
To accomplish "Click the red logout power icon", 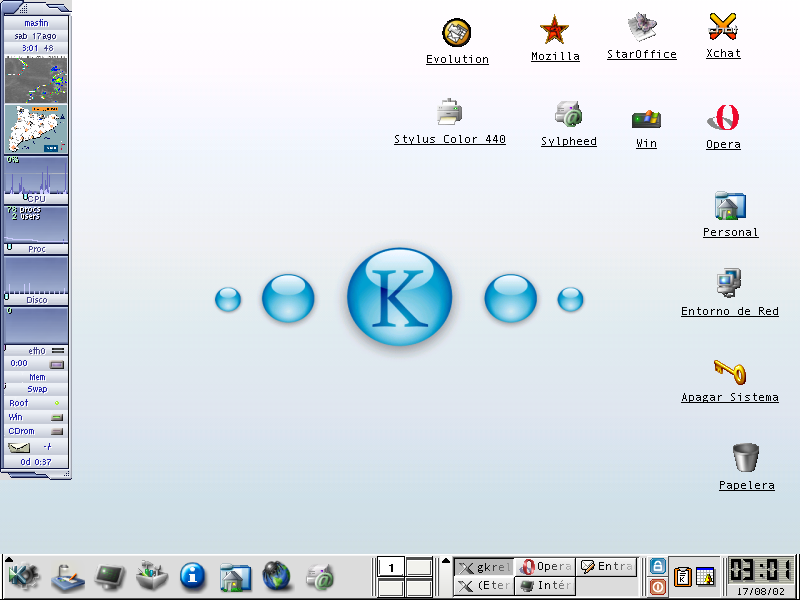I will click(658, 587).
